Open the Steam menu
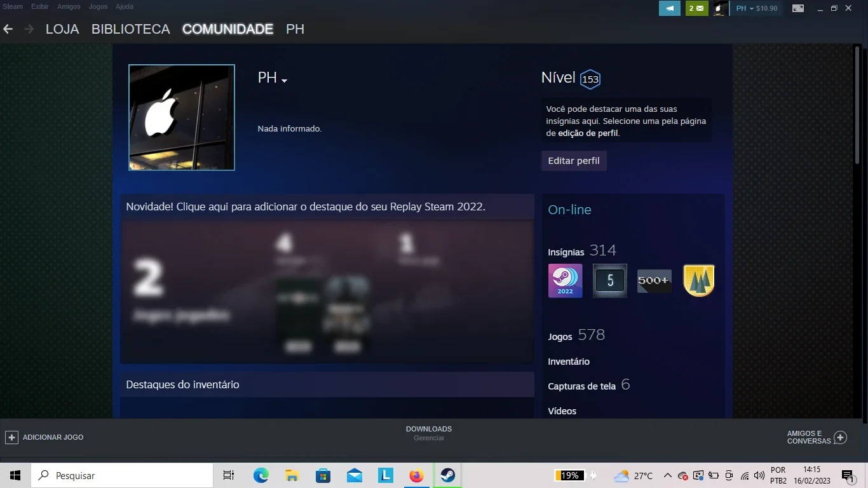 tap(13, 6)
